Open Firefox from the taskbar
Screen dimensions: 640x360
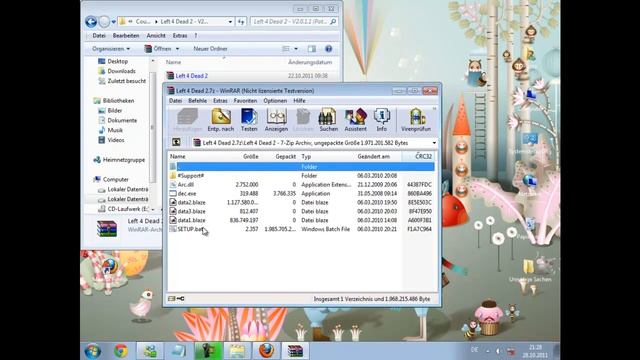[x=266, y=351]
